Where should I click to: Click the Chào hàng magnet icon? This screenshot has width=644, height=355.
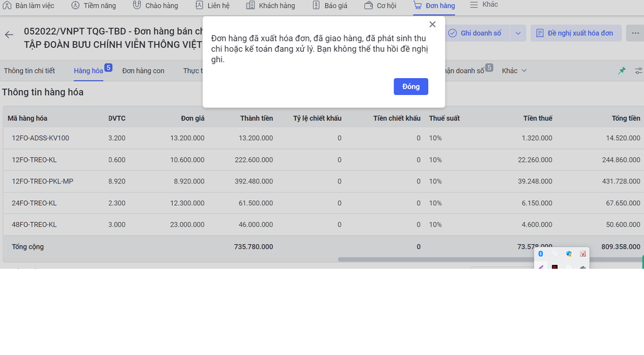pyautogui.click(x=136, y=5)
